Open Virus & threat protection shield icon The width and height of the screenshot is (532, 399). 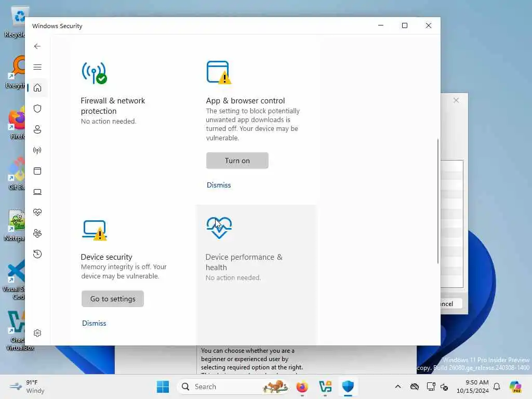pos(37,109)
